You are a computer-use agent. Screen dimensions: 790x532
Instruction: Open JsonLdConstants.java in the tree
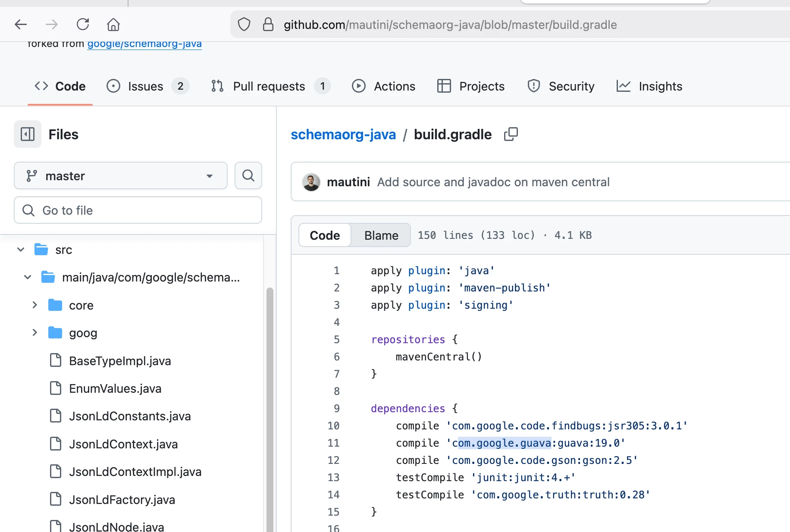click(x=130, y=416)
